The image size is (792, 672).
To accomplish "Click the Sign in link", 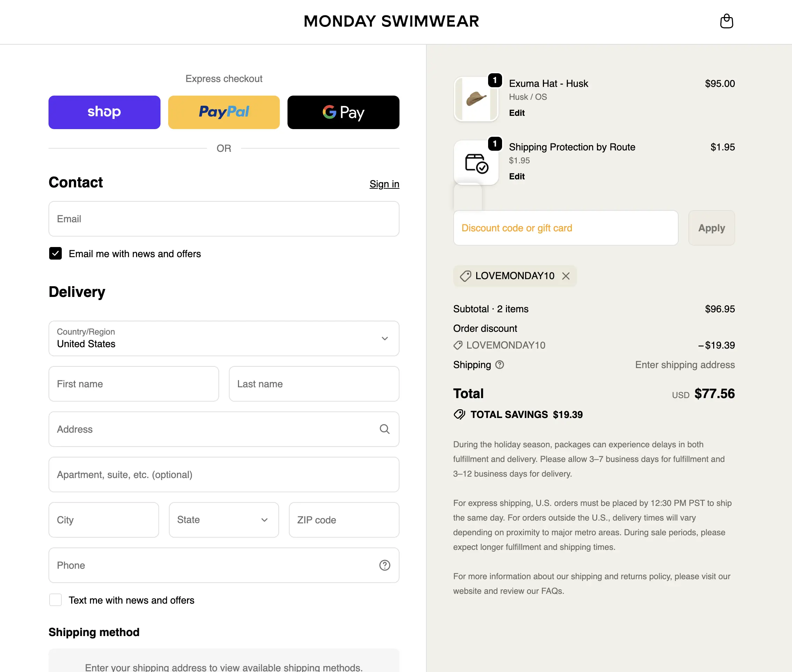I will tap(384, 184).
